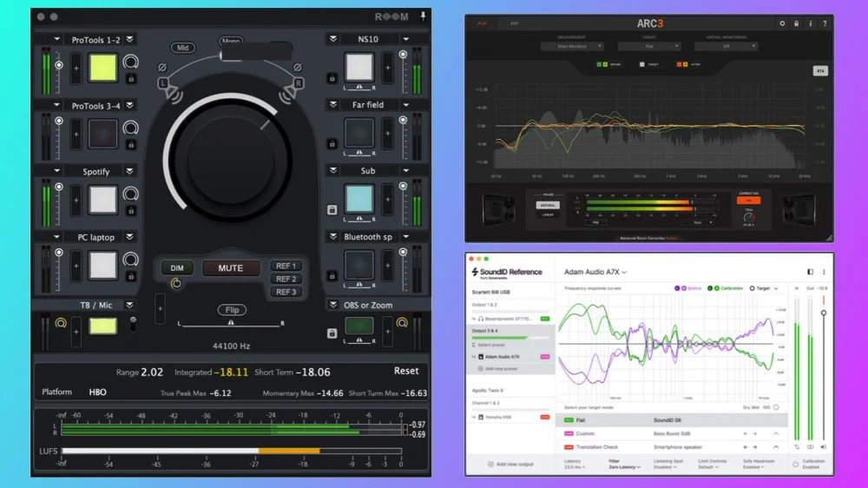Image resolution: width=868 pixels, height=488 pixels.
Task: Activate the PC laptop input pad
Action: point(103,266)
